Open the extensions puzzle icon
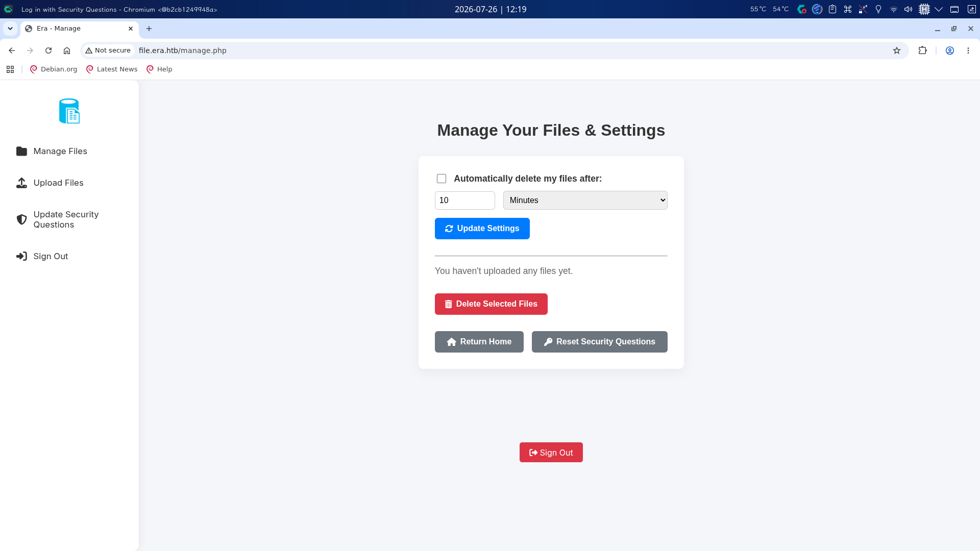The width and height of the screenshot is (980, 551). 922,51
